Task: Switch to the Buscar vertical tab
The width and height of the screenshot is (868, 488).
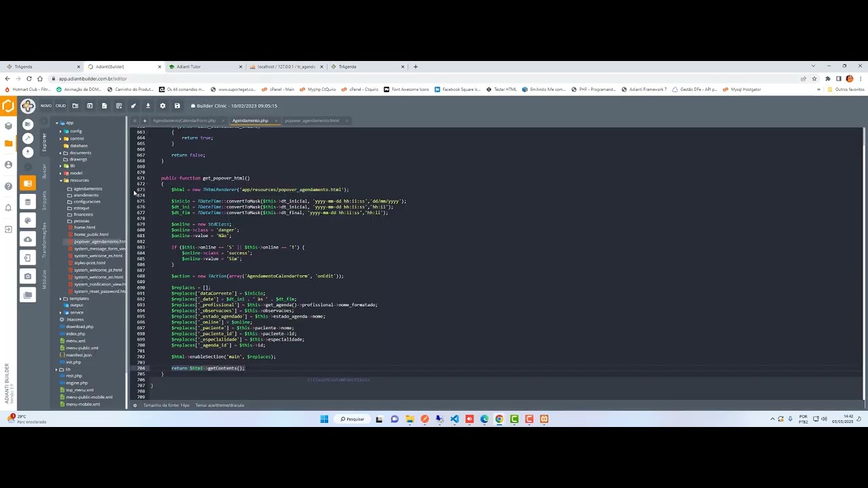Action: (45, 171)
